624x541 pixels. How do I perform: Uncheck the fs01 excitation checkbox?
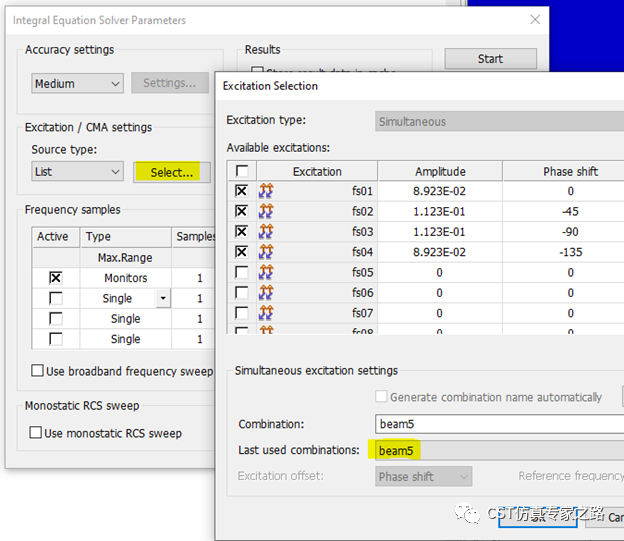coord(241,191)
